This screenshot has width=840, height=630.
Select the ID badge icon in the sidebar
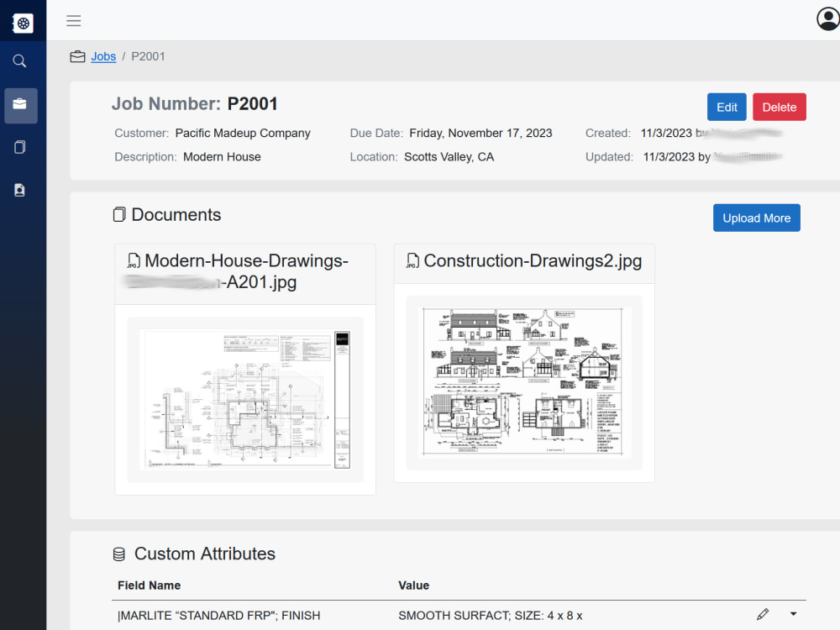click(x=20, y=190)
